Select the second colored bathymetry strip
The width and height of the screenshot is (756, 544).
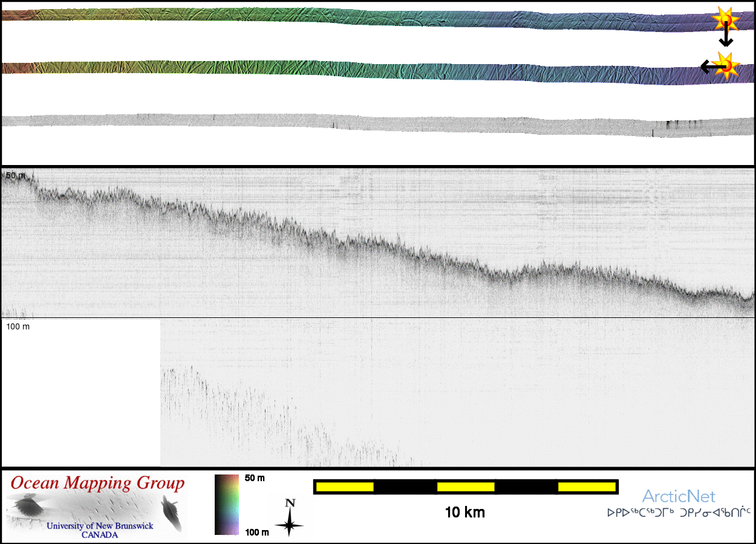point(363,71)
